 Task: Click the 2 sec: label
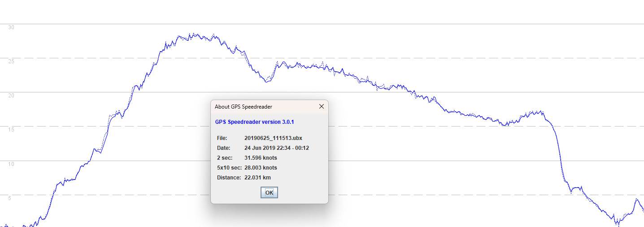224,158
